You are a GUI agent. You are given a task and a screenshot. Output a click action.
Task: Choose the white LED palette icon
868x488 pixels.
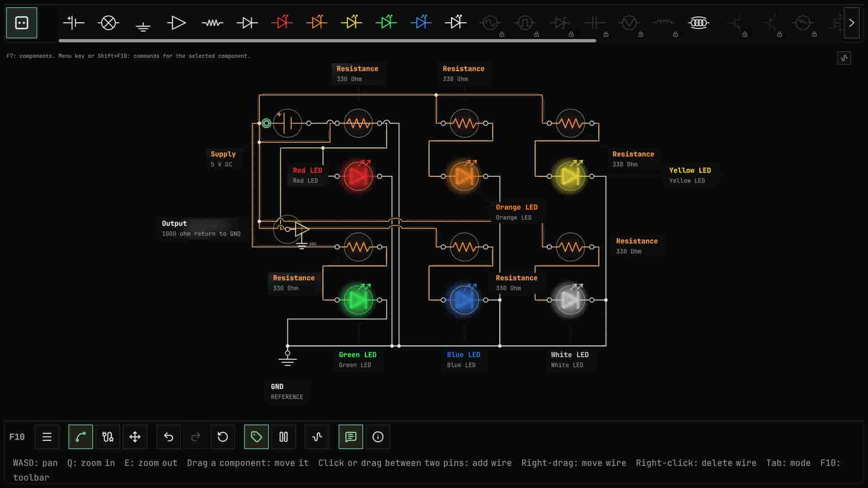click(x=455, y=23)
